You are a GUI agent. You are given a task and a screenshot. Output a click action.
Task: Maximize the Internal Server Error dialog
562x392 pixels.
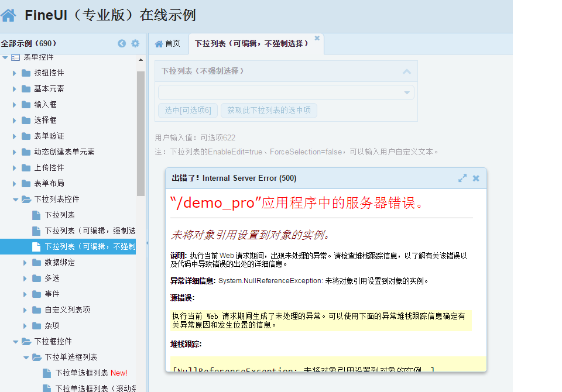[x=462, y=178]
